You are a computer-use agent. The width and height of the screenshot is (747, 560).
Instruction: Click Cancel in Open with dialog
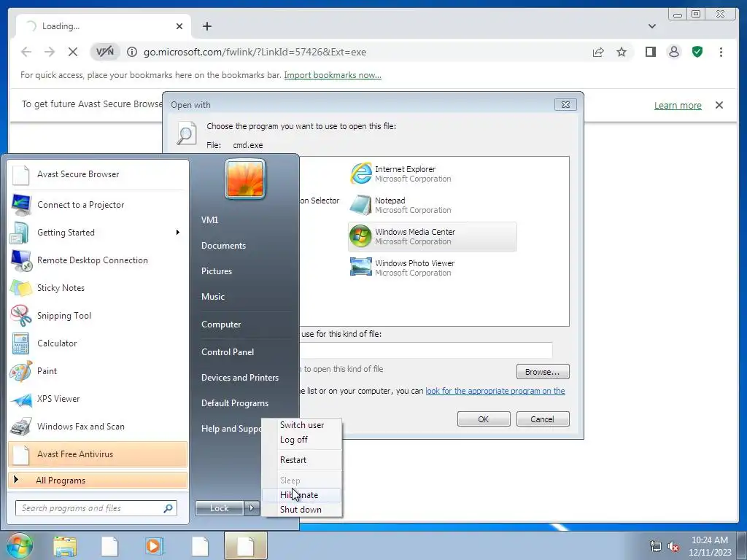tap(542, 419)
